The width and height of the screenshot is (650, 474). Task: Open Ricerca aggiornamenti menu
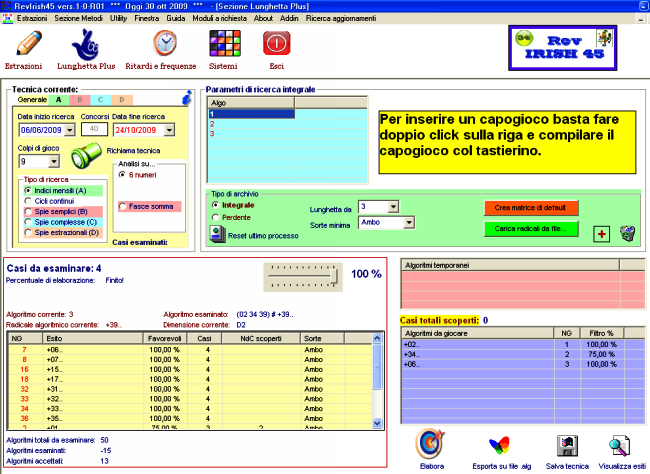341,19
